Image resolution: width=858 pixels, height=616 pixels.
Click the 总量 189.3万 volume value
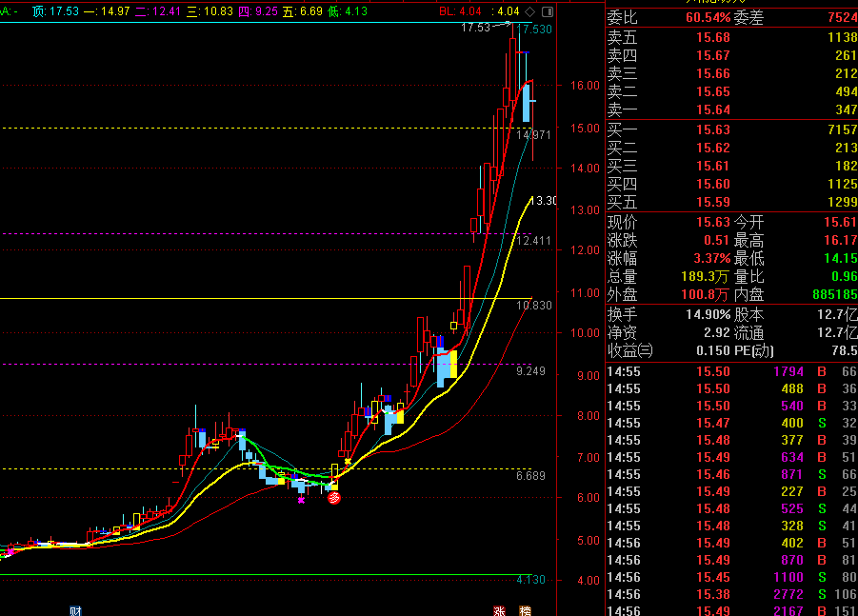click(705, 276)
